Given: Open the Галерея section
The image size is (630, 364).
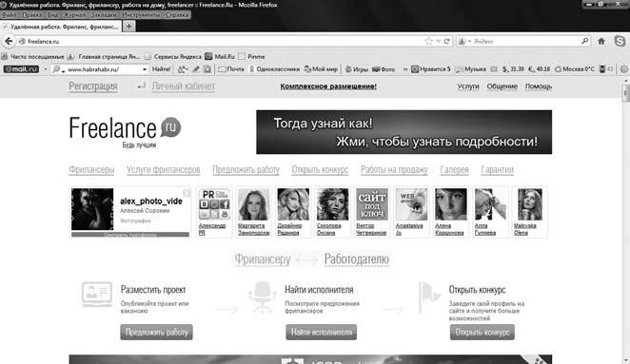Looking at the screenshot, I should (455, 170).
